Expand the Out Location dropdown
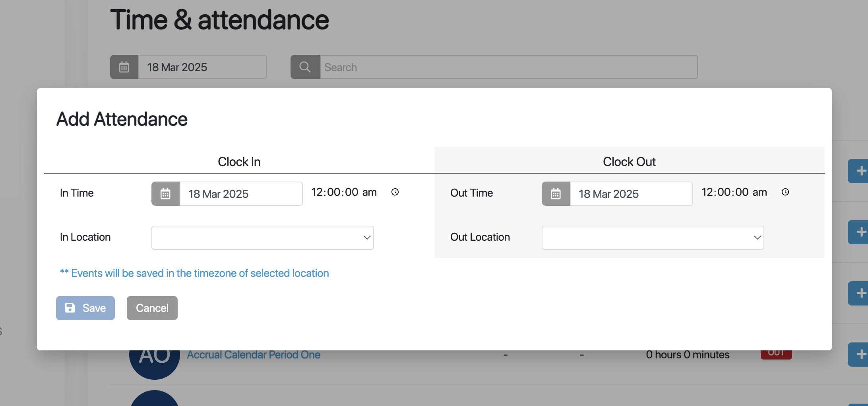This screenshot has width=868, height=406. (653, 238)
